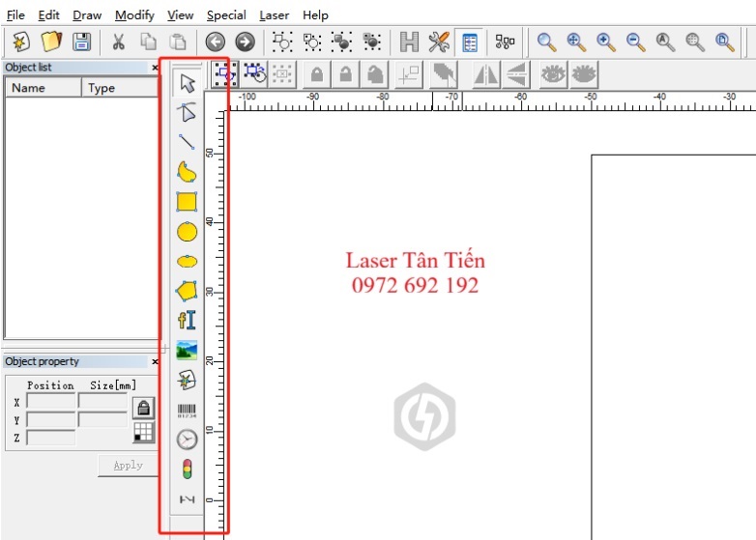The width and height of the screenshot is (756, 540).
Task: Click the mirror vertical icon
Action: [x=516, y=74]
